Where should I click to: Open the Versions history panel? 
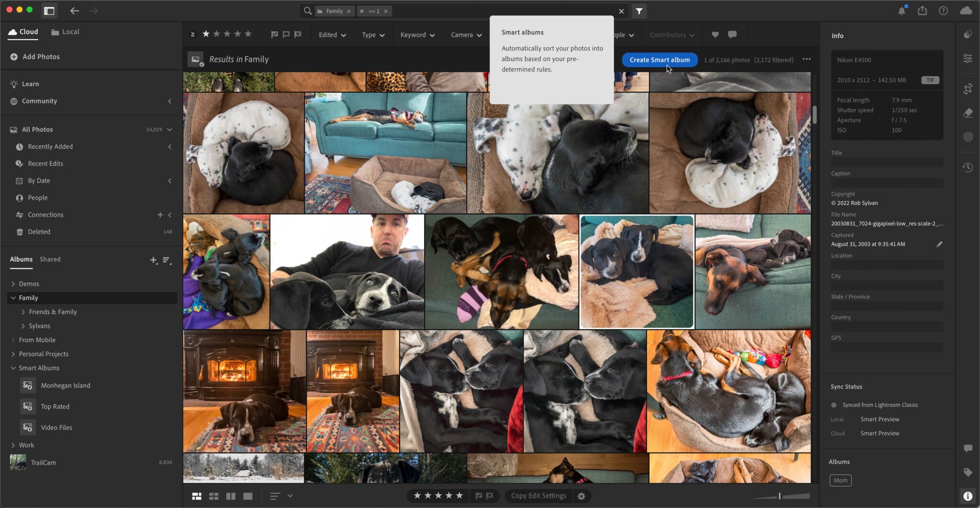pos(968,167)
